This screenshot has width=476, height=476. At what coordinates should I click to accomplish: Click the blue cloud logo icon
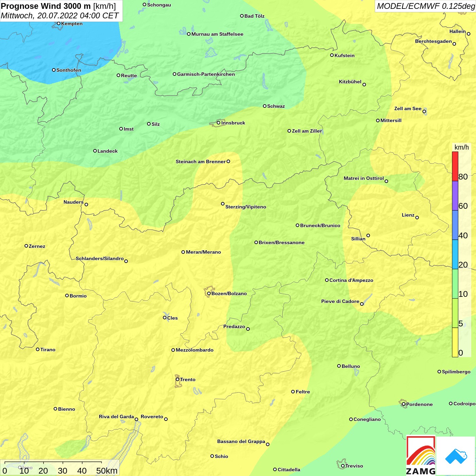point(456,456)
